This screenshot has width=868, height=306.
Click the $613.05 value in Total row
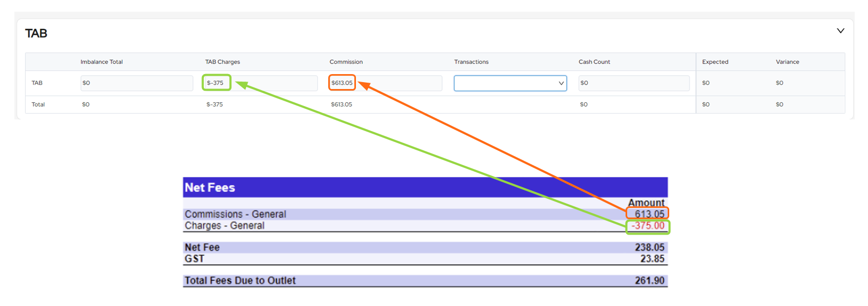(342, 104)
